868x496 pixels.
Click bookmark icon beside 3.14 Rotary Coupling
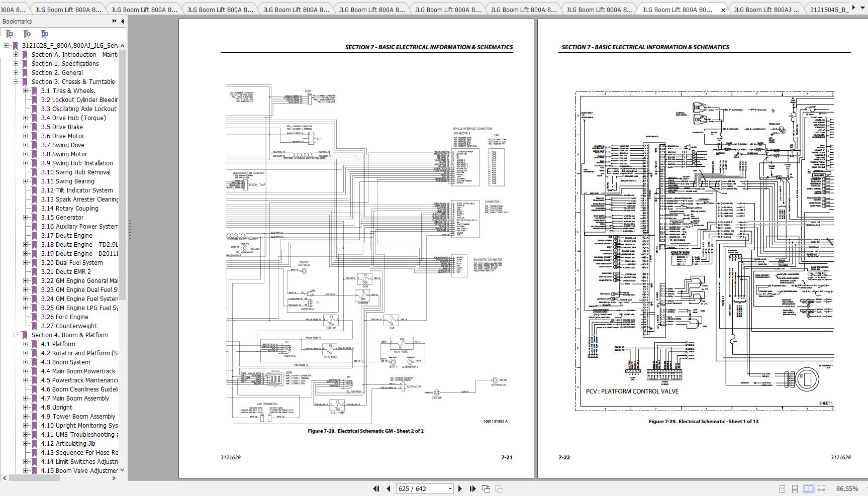point(34,209)
